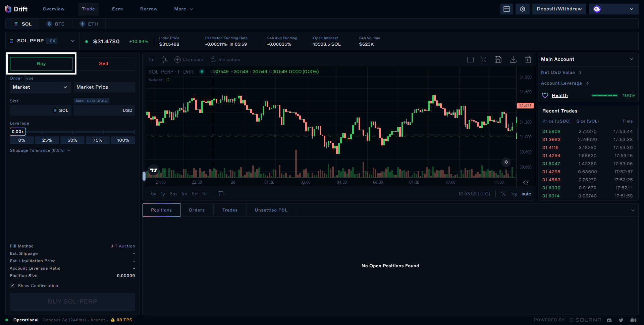Set leverage to 50% preset
Viewport: 644px width, 325px height.
click(x=72, y=140)
